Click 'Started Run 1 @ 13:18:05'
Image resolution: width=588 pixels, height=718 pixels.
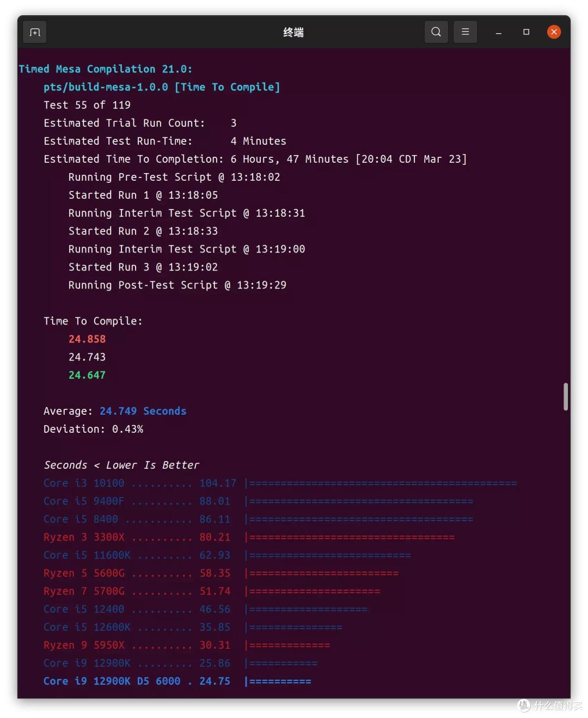pos(143,195)
